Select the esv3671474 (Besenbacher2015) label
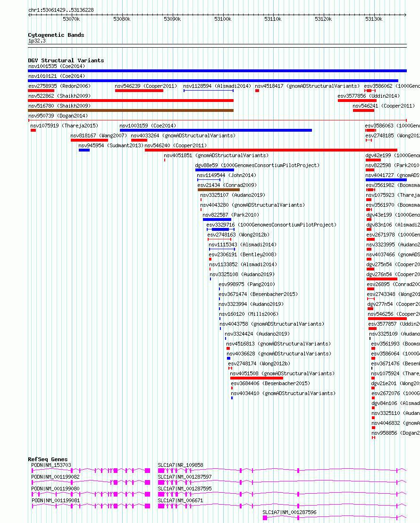The width and height of the screenshot is (420, 523). click(x=258, y=294)
